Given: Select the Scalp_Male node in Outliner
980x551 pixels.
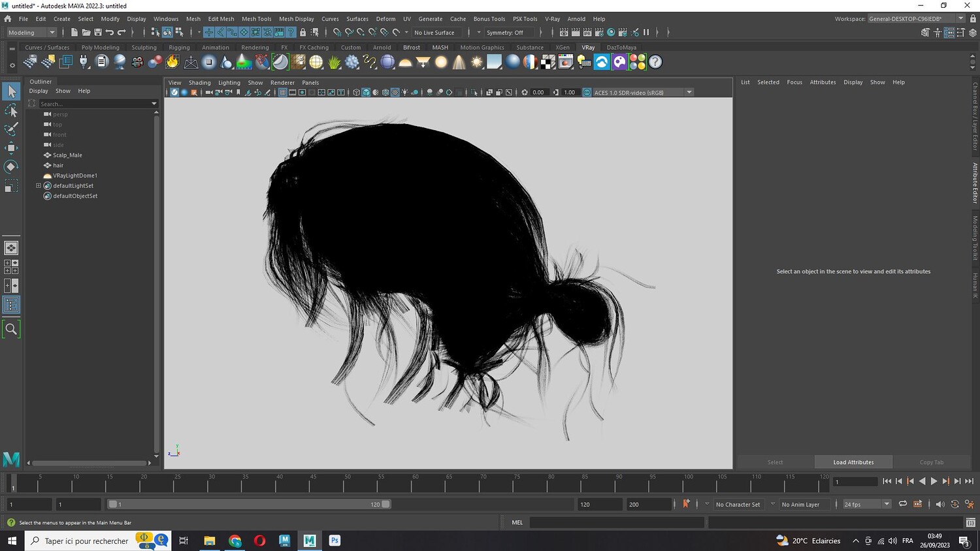Looking at the screenshot, I should (67, 155).
